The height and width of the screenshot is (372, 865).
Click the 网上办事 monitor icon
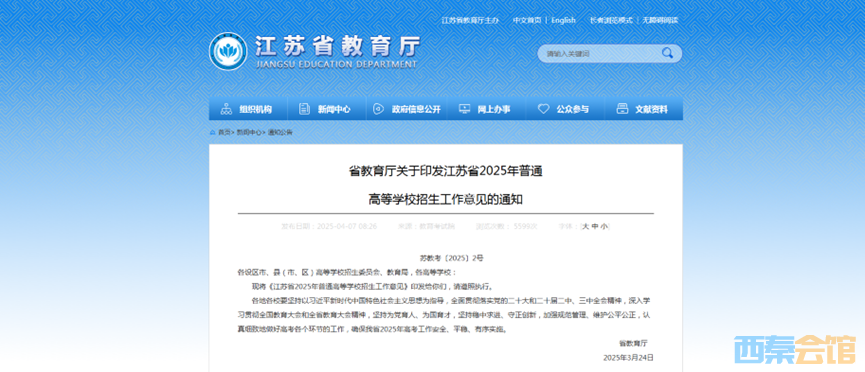click(x=464, y=109)
